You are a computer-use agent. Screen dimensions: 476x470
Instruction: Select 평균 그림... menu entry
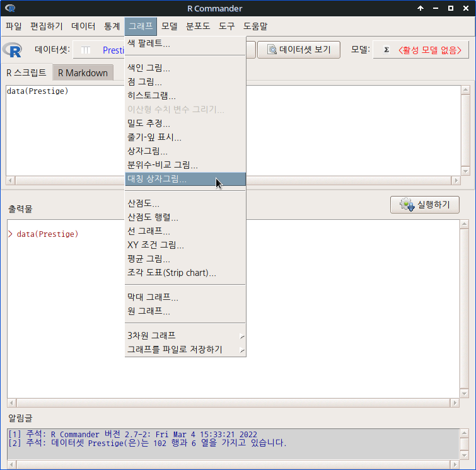tap(185, 259)
